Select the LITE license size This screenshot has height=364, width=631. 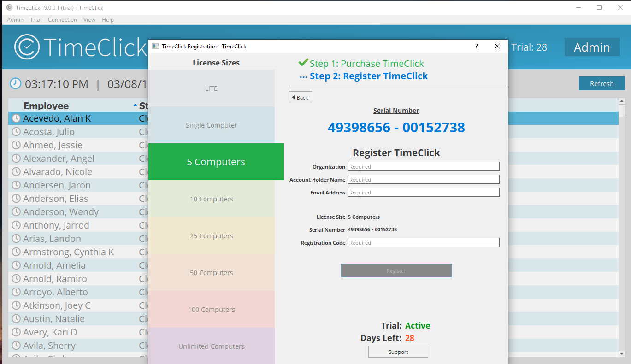212,88
